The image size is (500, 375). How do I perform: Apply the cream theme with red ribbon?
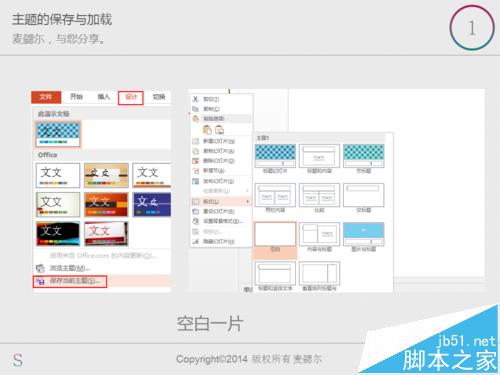[58, 204]
